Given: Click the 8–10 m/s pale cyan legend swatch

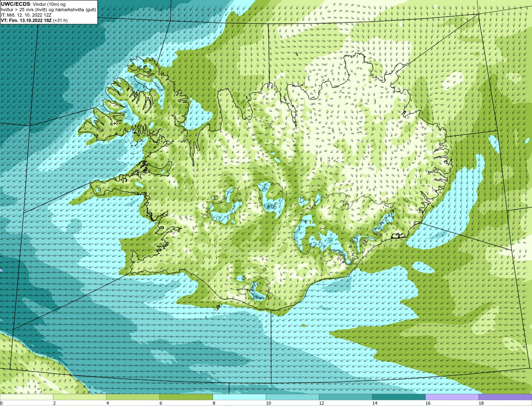Looking at the screenshot, I should point(239,397).
